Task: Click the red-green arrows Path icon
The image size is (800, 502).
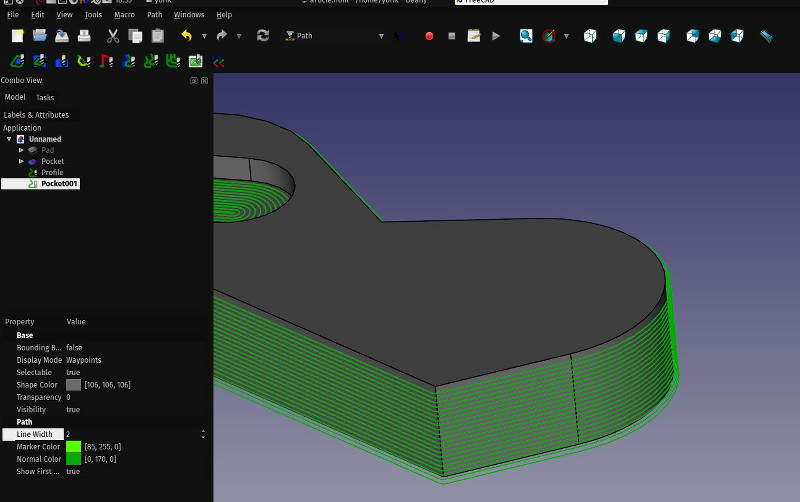Action: (218, 62)
